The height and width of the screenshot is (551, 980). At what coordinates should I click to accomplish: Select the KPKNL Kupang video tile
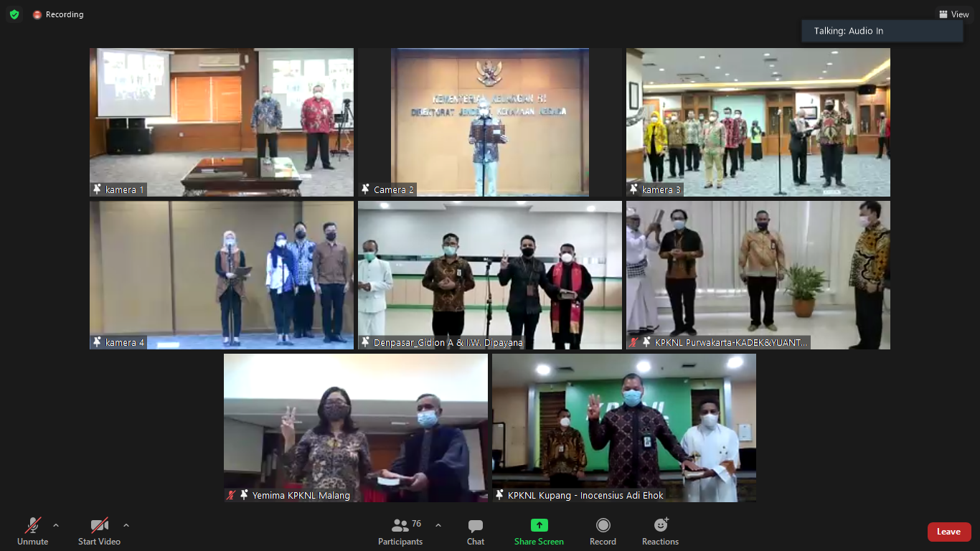click(623, 428)
